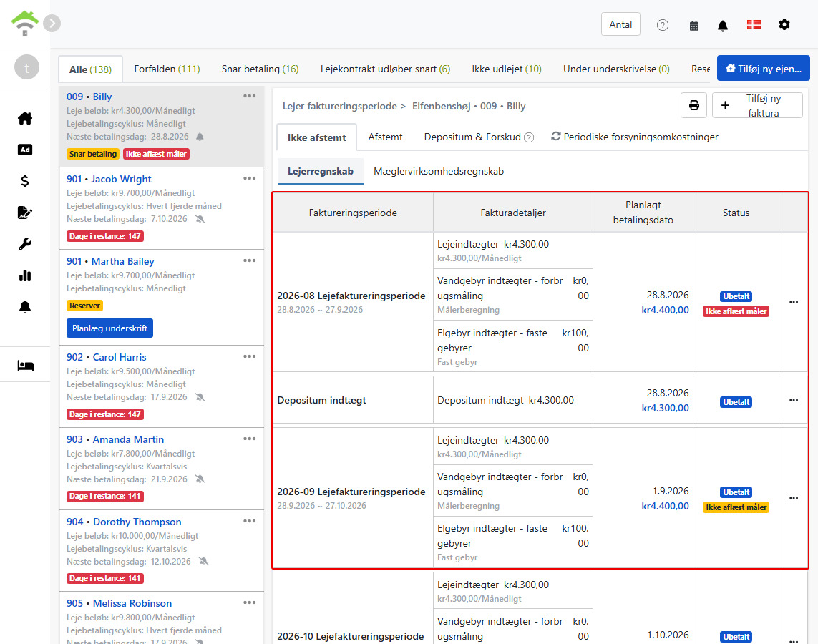Open the maintenance wrench sidebar icon
The width and height of the screenshot is (818, 644).
click(25, 244)
